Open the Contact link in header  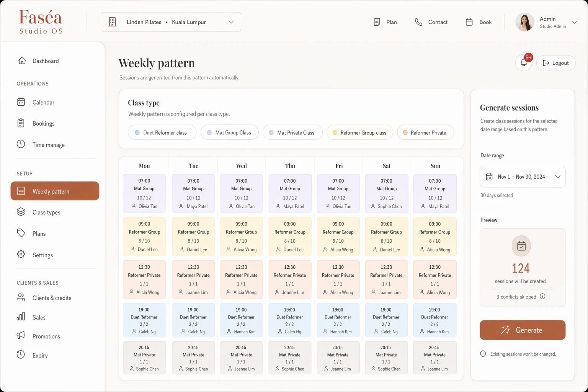pyautogui.click(x=438, y=22)
